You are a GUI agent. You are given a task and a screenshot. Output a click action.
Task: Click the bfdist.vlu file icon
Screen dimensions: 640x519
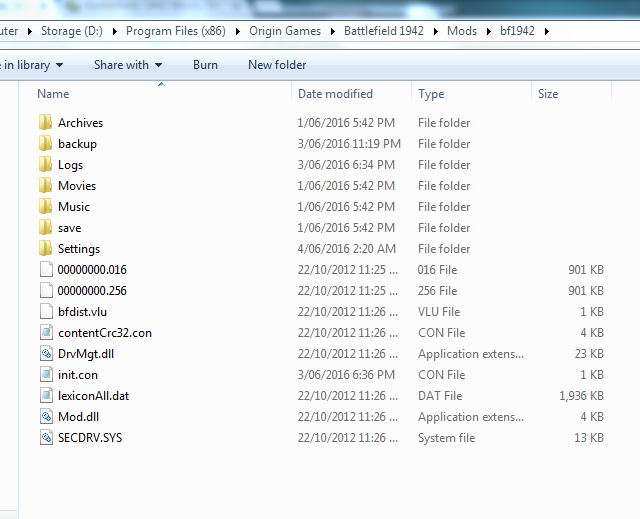click(x=46, y=311)
